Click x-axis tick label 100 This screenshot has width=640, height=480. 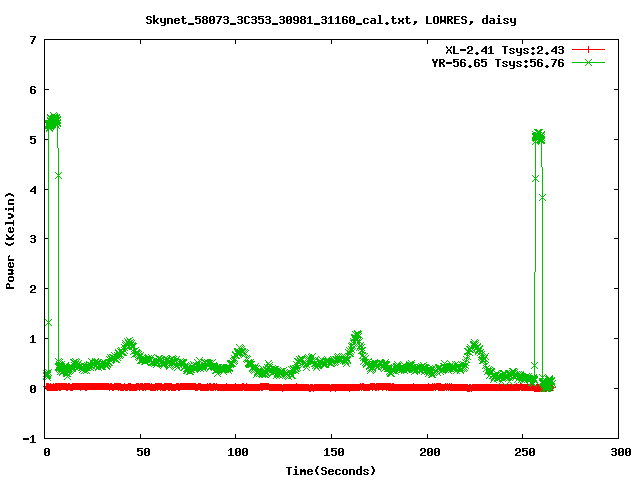click(238, 452)
